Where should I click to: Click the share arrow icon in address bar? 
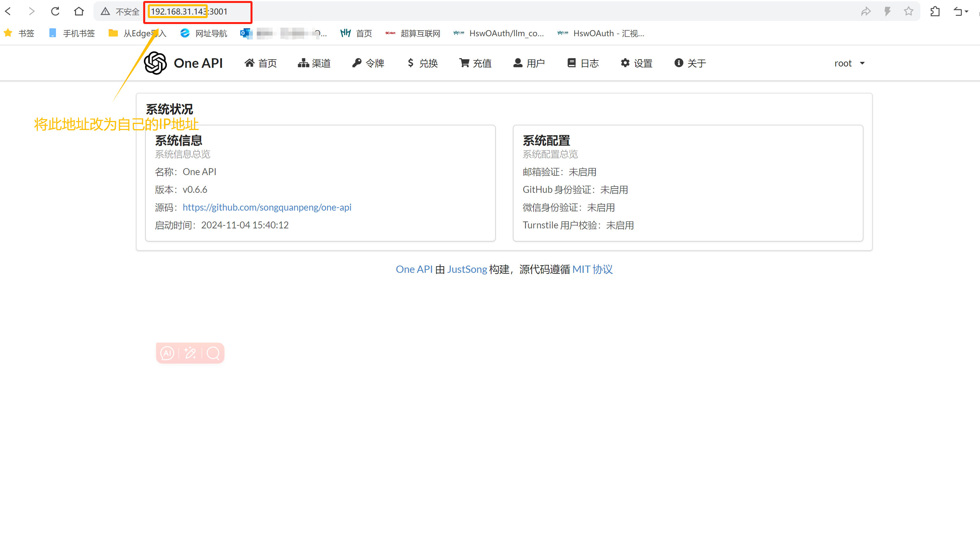(866, 12)
